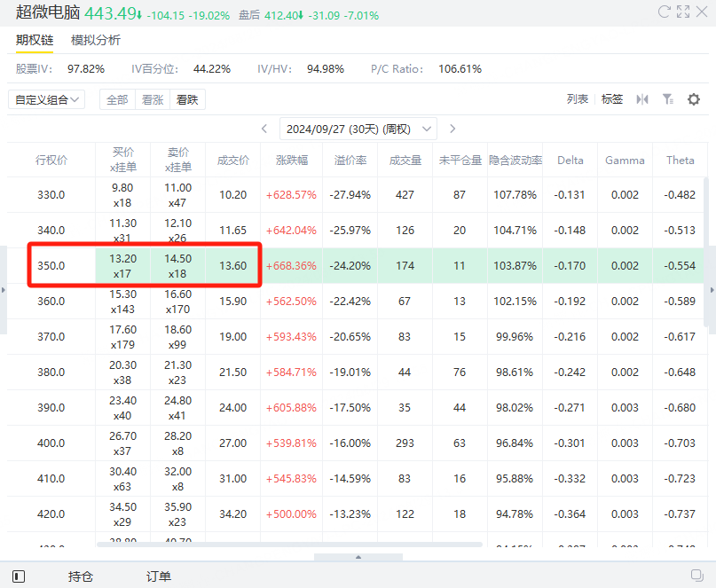This screenshot has width=716, height=588.
Task: Switch to the 模拟分析 tab
Action: point(96,40)
